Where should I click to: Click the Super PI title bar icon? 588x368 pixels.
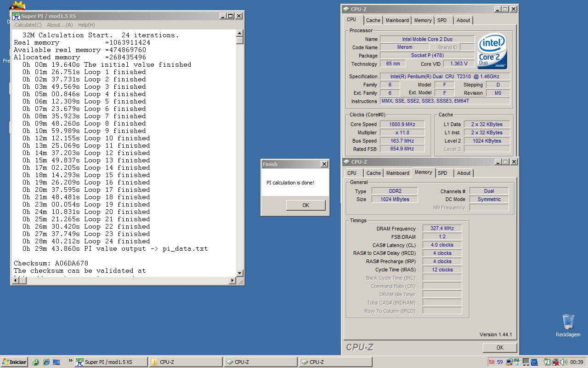pos(16,16)
